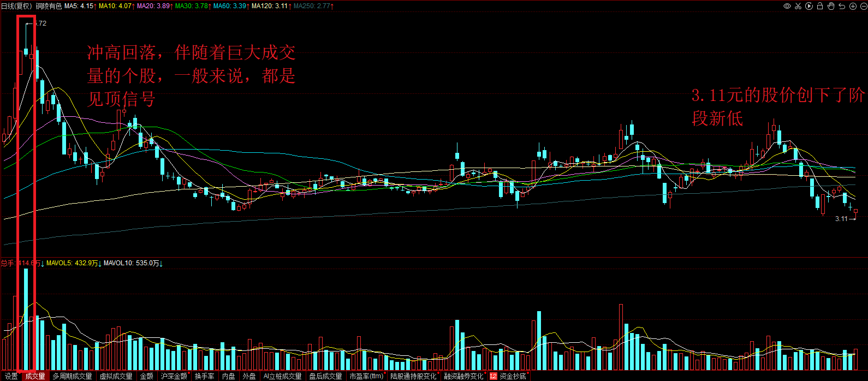Switch to the 多周期成交量 tab
The width and height of the screenshot is (868, 381).
tap(72, 376)
